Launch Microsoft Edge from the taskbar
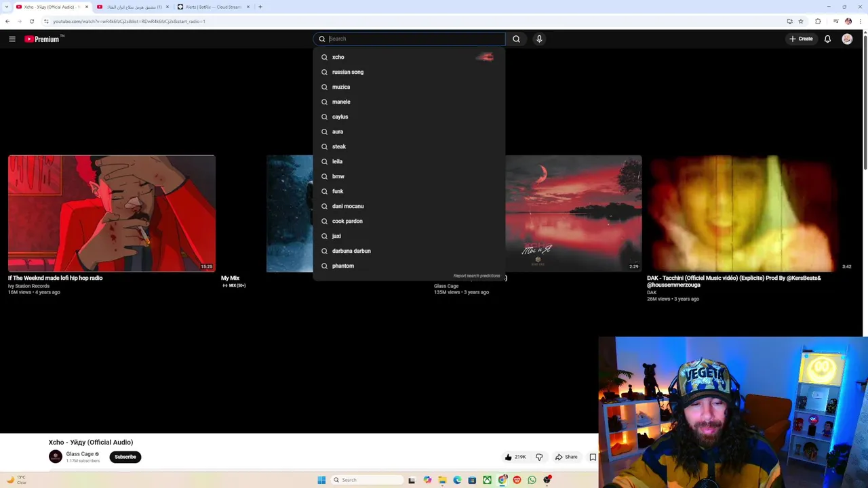The width and height of the screenshot is (868, 488). point(457,480)
